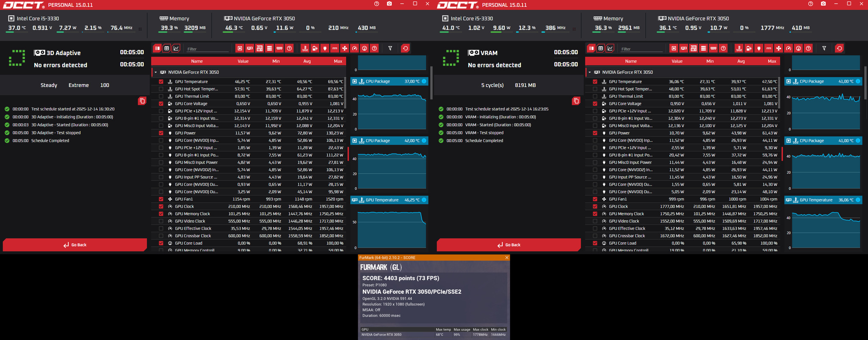Sort by Value column in 3D Adaptive window
The width and height of the screenshot is (868, 340).
tap(243, 61)
